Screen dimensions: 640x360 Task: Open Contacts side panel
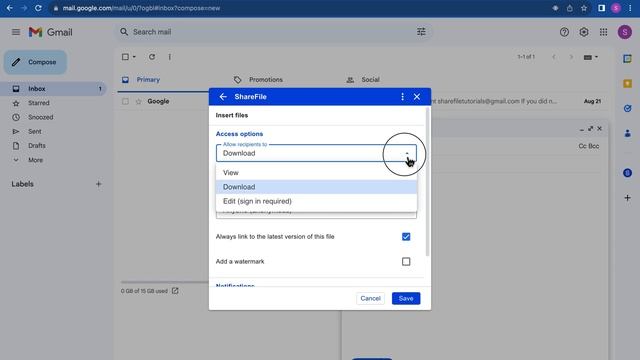pos(627,133)
